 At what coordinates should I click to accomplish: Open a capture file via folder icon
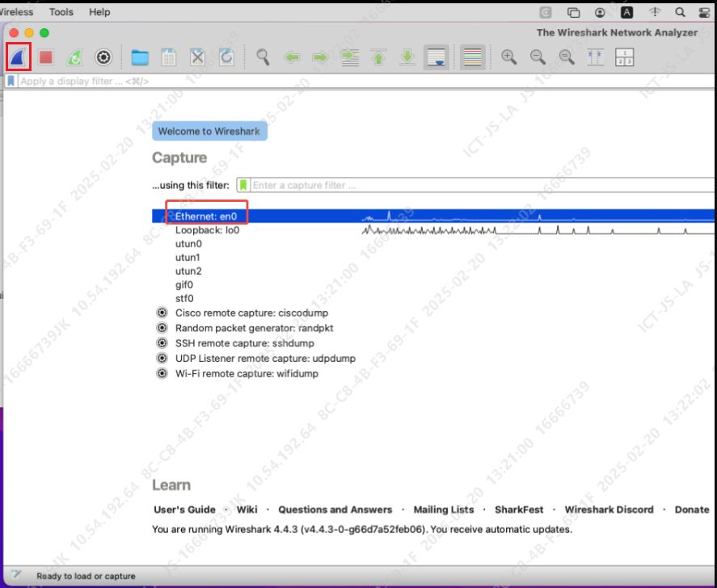140,57
